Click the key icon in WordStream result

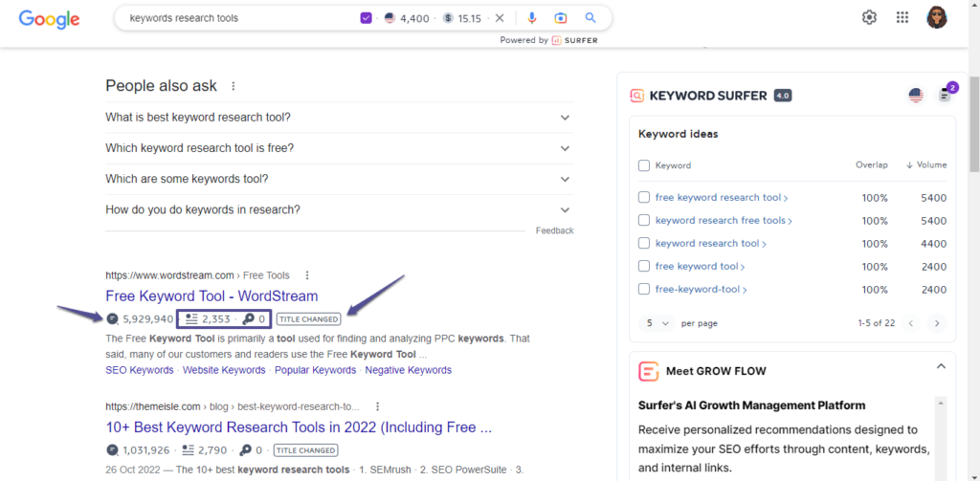tap(248, 319)
